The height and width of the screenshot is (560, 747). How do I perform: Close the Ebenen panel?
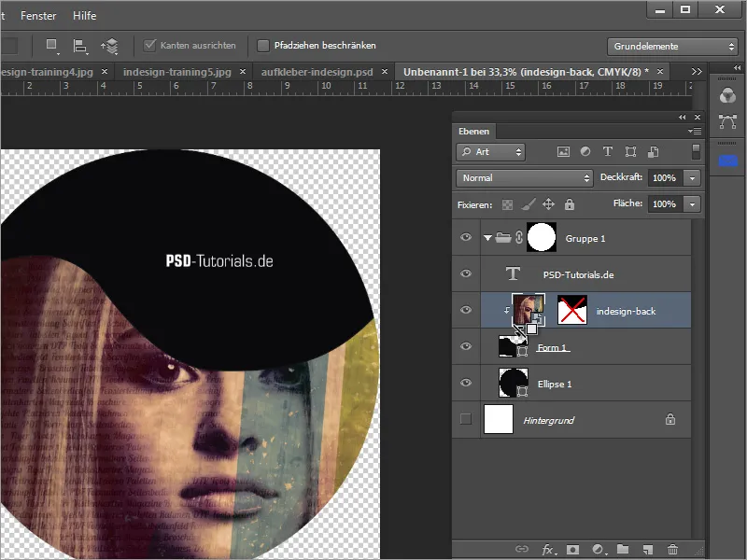(698, 118)
